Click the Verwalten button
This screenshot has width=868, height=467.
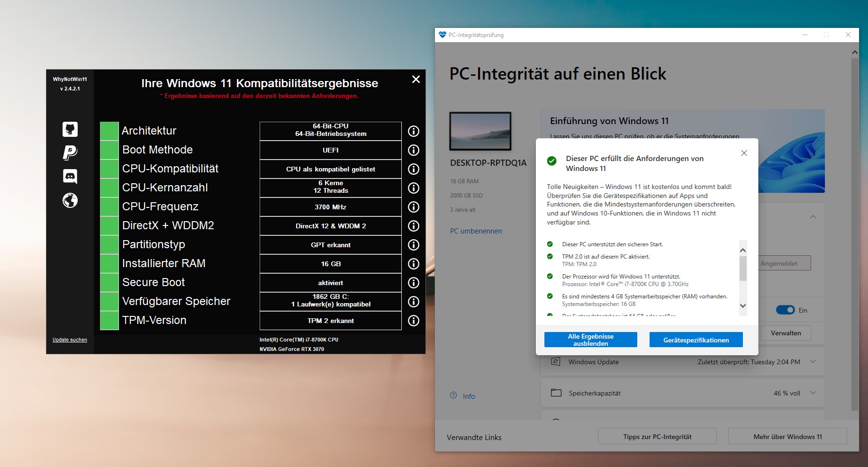pyautogui.click(x=786, y=333)
